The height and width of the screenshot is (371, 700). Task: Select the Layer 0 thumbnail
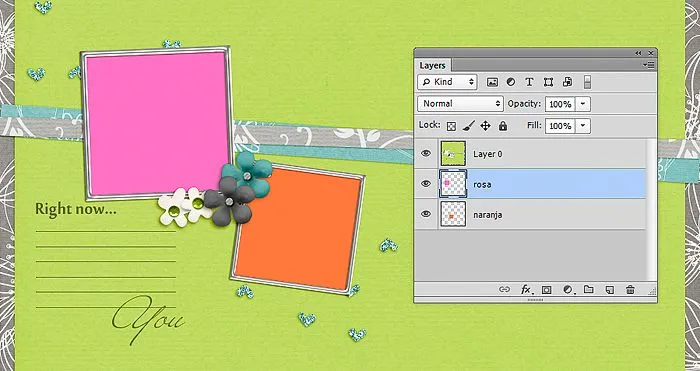tap(453, 154)
